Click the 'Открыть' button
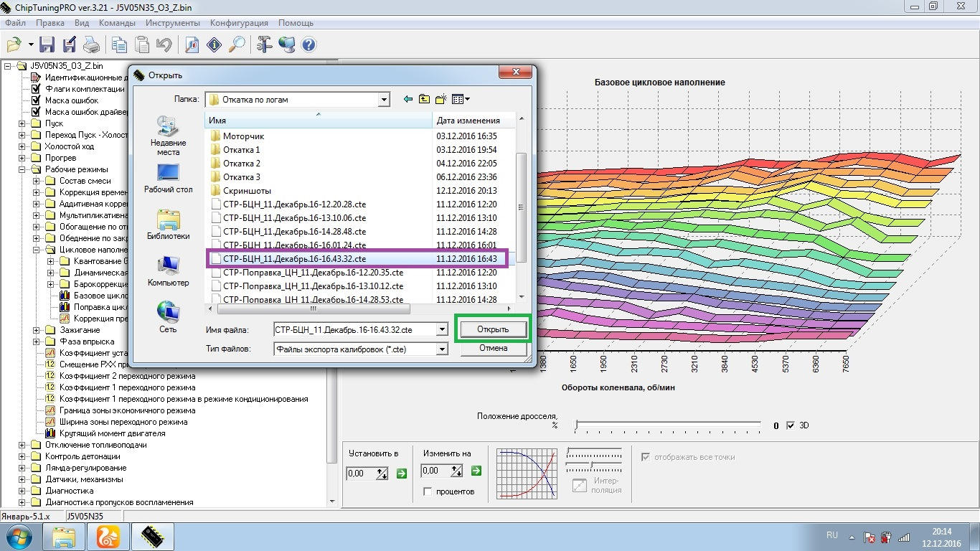This screenshot has height=551, width=980. tap(493, 329)
